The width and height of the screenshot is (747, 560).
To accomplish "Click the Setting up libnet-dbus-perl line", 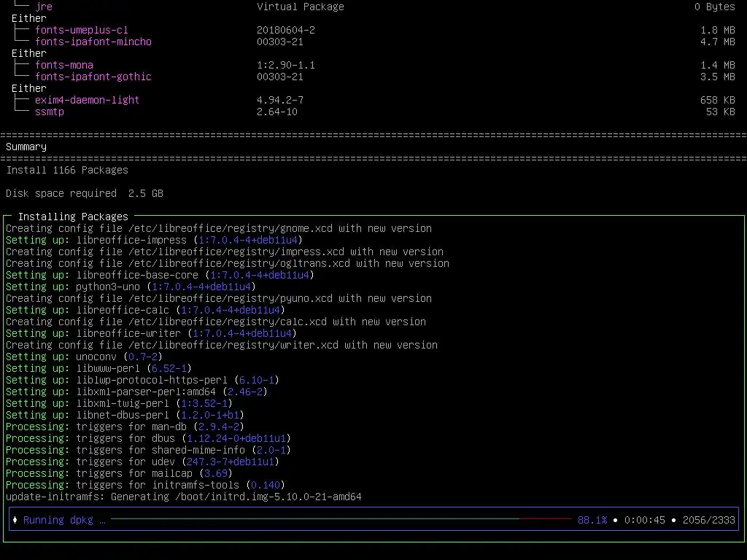I will pos(125,415).
